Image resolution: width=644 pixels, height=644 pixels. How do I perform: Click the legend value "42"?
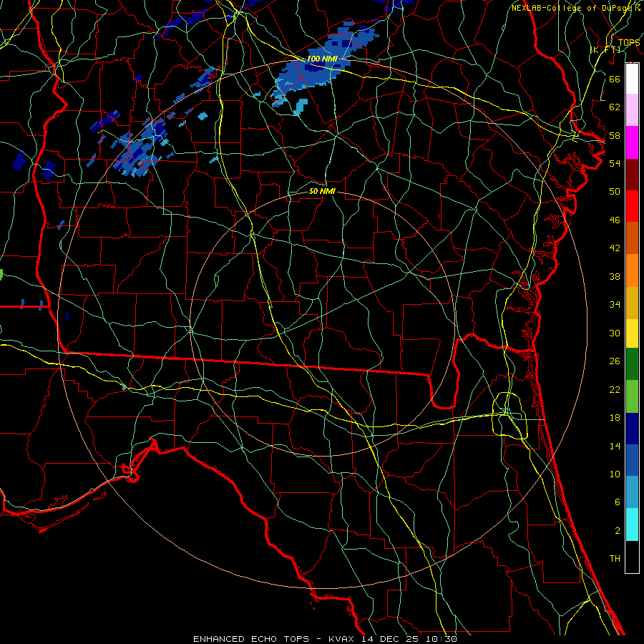click(615, 248)
